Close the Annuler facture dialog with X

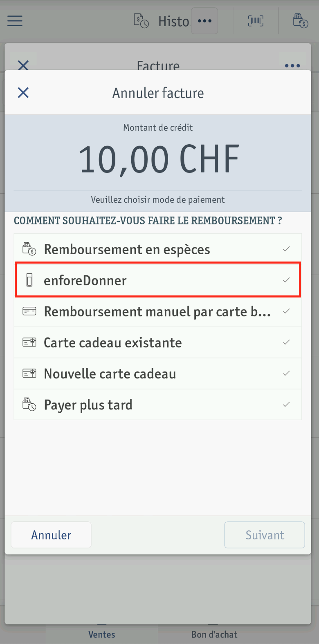(23, 93)
